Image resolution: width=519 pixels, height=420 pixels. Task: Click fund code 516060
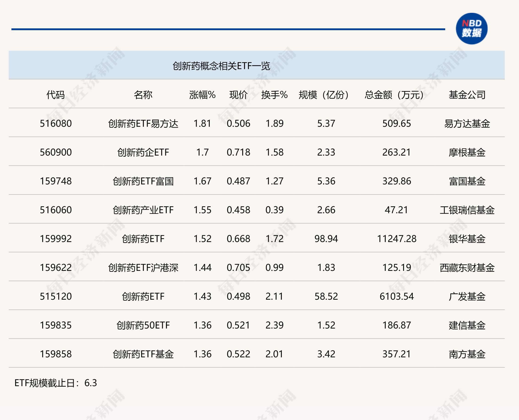point(56,210)
